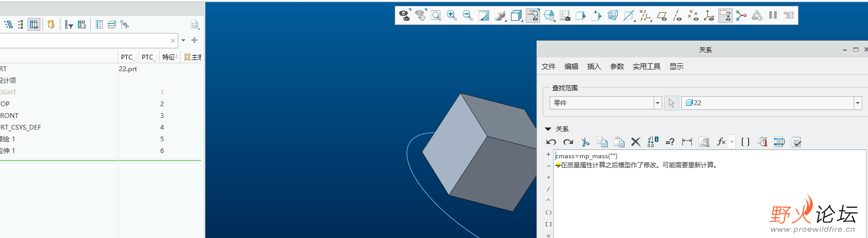868x238 pixels.
Task: Redo the relation edit
Action: pyautogui.click(x=568, y=142)
